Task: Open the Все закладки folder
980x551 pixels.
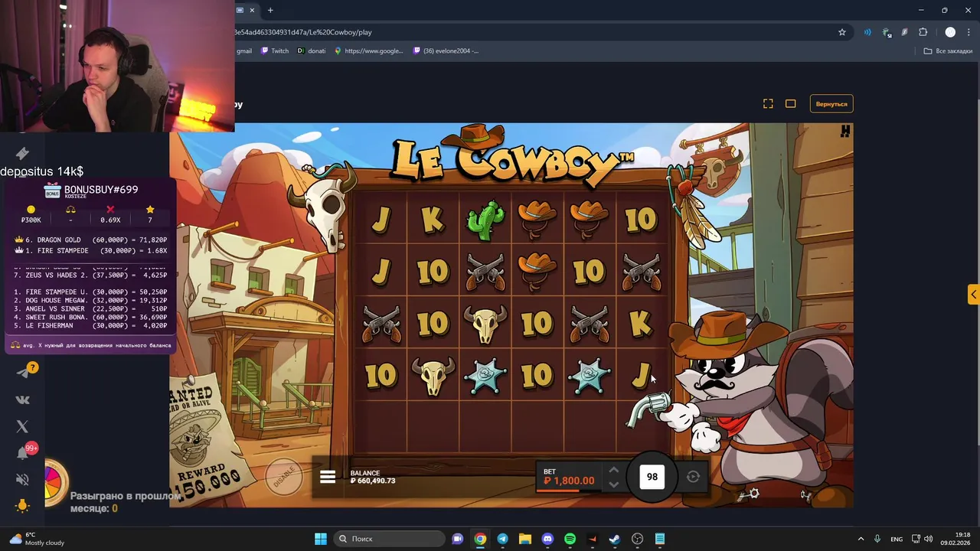Action: (x=948, y=51)
